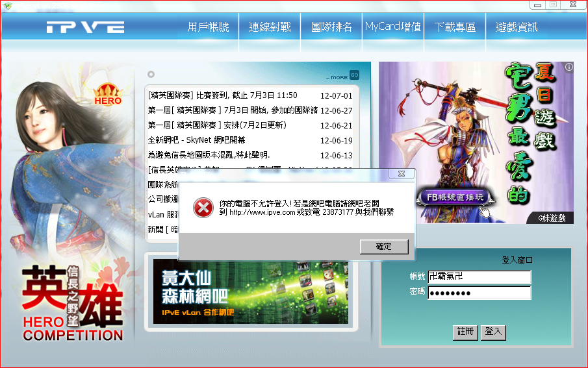The height and width of the screenshot is (368, 588).
Task: Click the error message text mentioning ipve.com
Action: (307, 208)
